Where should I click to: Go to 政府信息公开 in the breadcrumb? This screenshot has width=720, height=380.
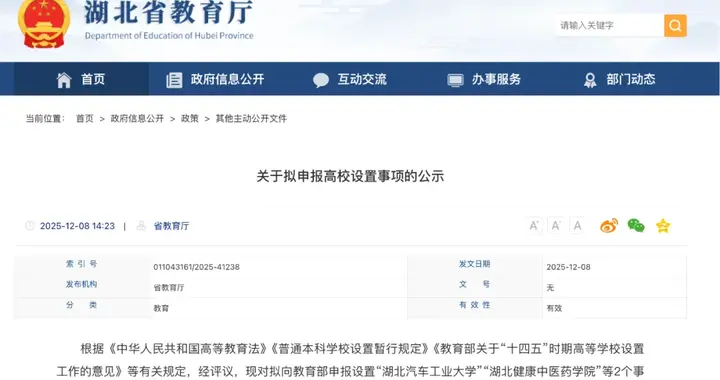[137, 119]
